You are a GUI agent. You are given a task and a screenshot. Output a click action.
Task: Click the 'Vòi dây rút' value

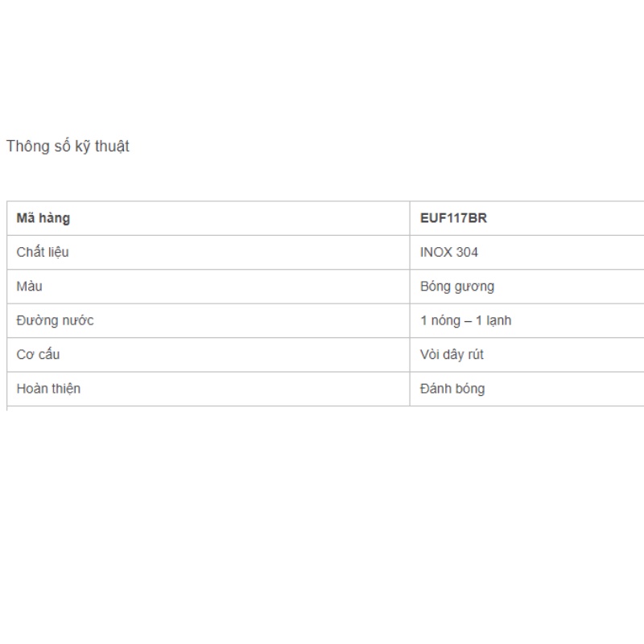click(x=452, y=355)
